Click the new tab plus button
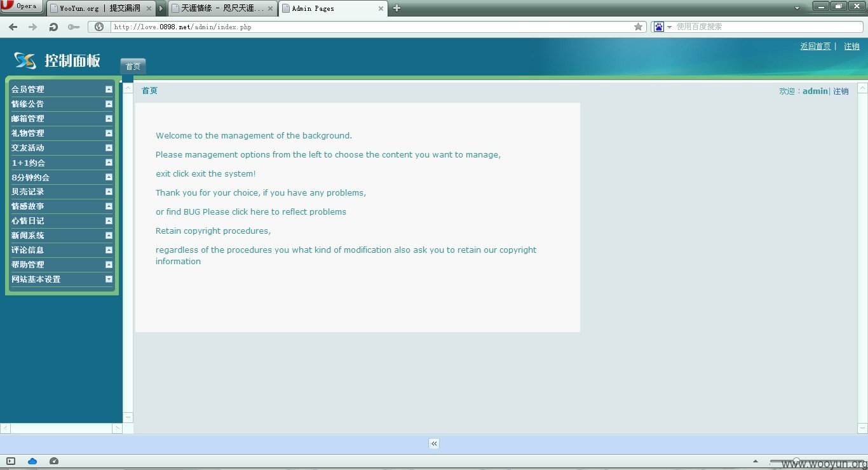Image resolution: width=868 pixels, height=470 pixels. pyautogui.click(x=397, y=8)
